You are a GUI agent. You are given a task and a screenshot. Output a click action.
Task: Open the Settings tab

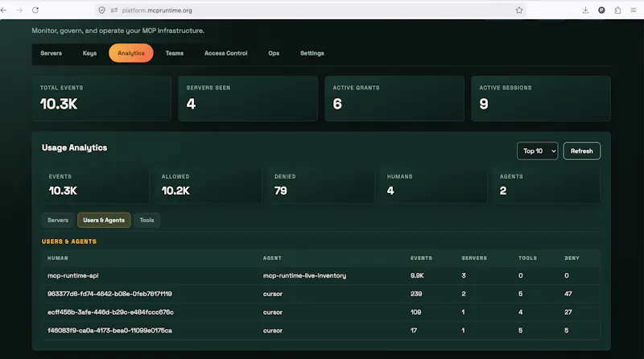click(312, 53)
